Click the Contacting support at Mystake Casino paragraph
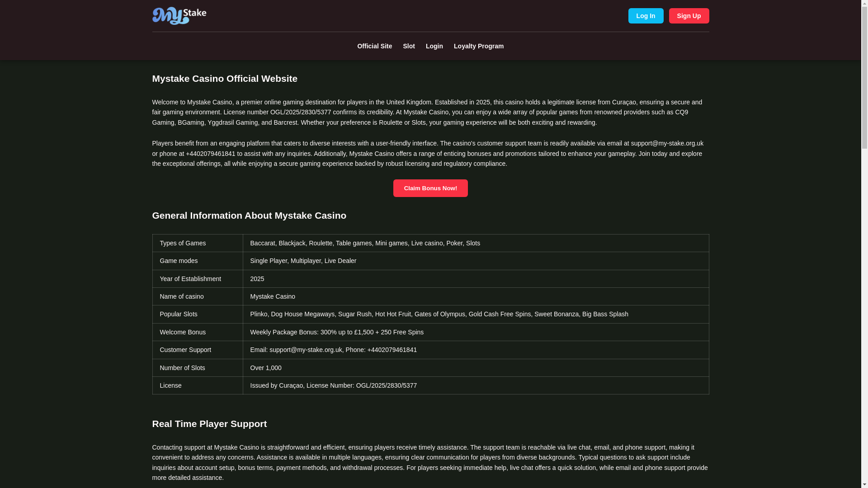Screen dimensions: 868x488 click(430, 462)
